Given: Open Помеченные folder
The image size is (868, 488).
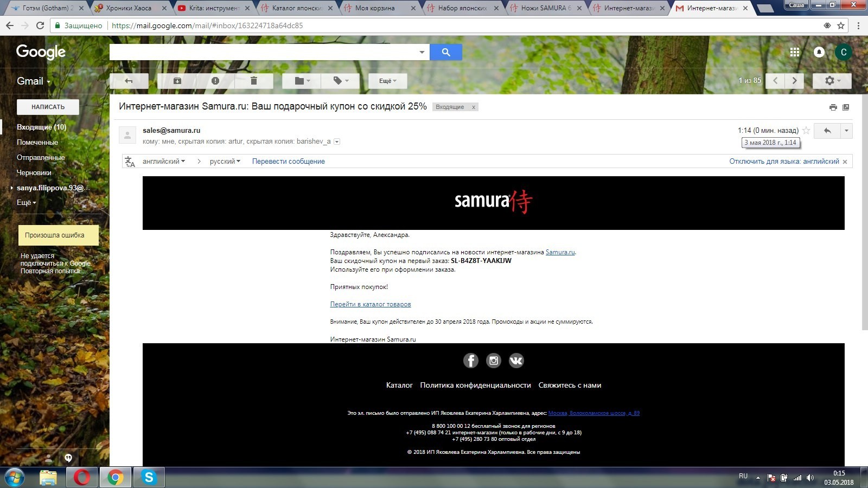Looking at the screenshot, I should coord(37,142).
